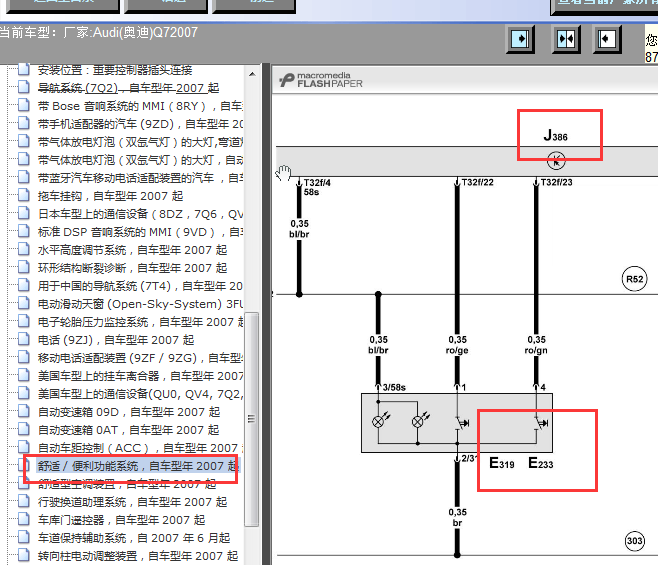Click the T32f/4 connector pin label
Viewport: 658px width, 565px height.
[x=317, y=183]
